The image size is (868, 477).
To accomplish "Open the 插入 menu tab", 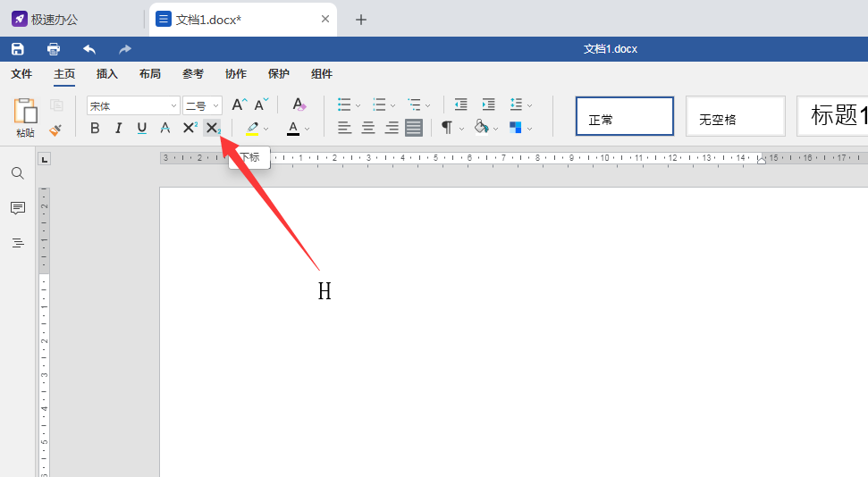I will click(x=107, y=74).
